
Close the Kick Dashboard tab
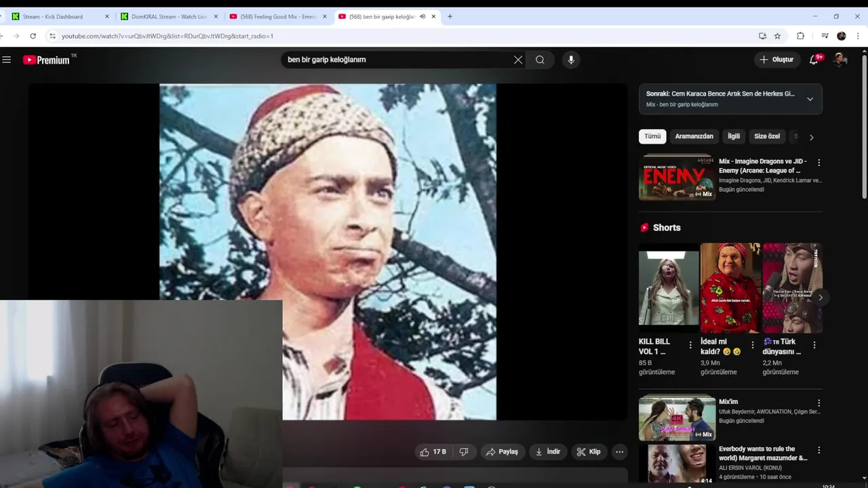point(106,16)
